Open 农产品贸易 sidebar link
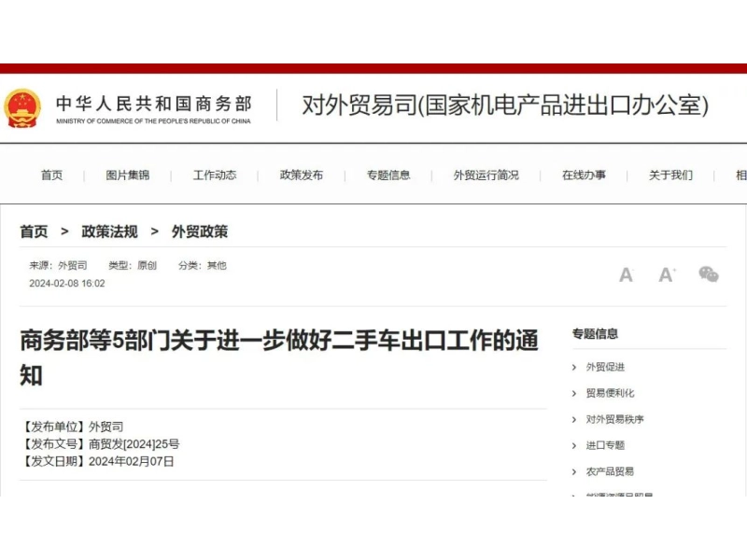747x560 pixels. click(x=610, y=471)
